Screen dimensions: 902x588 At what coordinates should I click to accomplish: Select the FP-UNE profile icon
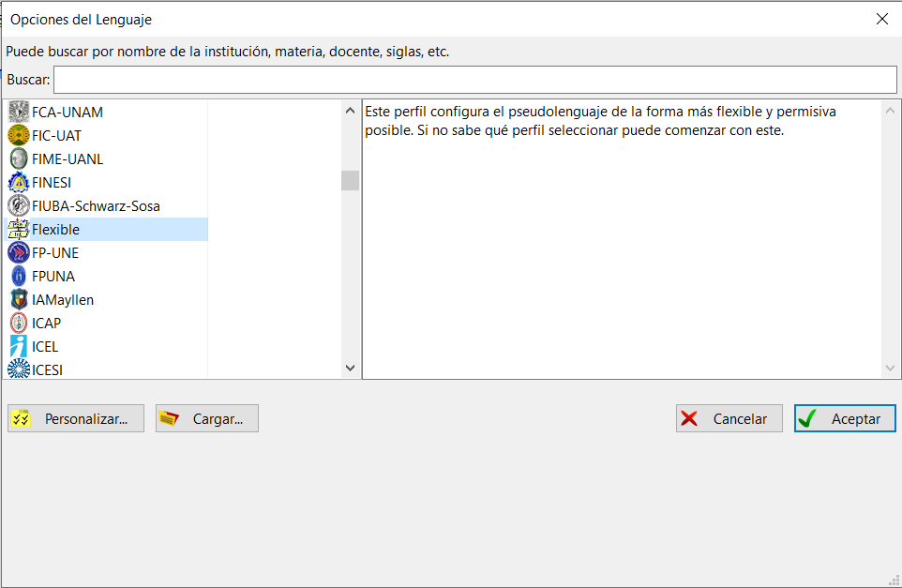click(x=19, y=253)
